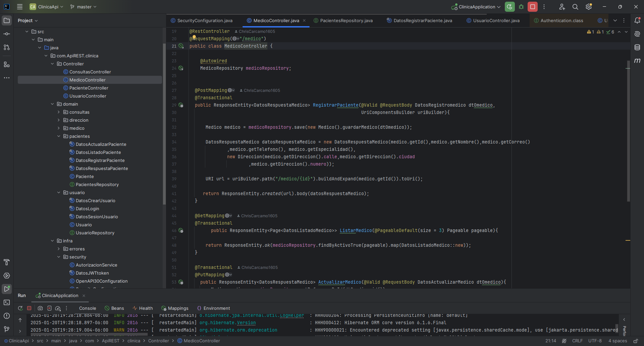This screenshot has height=346, width=644.
Task: Open UsuarioRepository in project tree
Action: (95, 233)
